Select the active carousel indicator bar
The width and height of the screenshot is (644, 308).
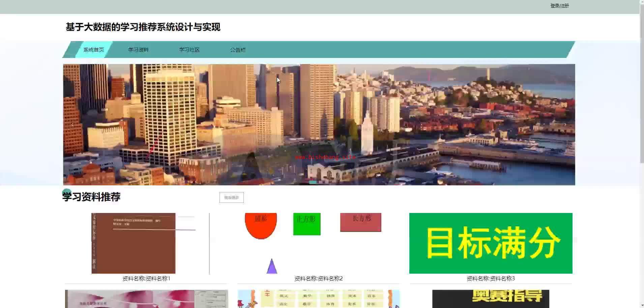[313, 182]
